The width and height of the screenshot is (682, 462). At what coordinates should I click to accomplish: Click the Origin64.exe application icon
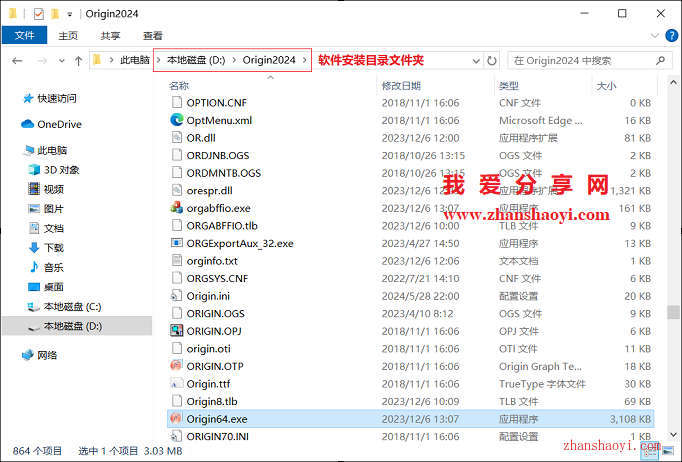tap(177, 419)
